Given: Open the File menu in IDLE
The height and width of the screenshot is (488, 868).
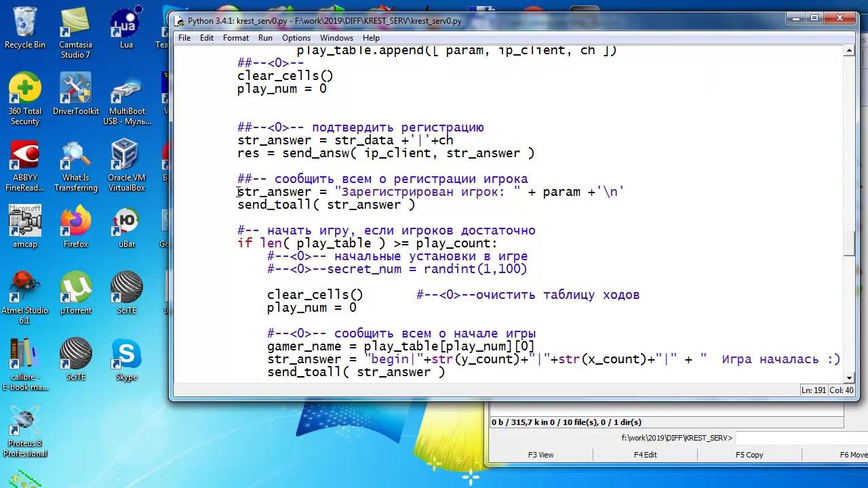Looking at the screenshot, I should click(184, 38).
